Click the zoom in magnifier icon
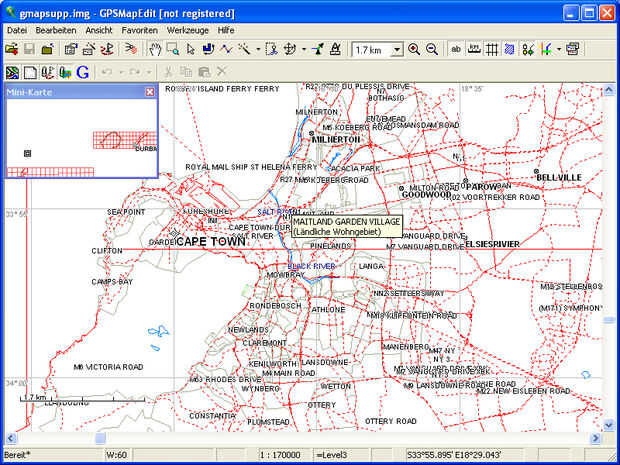This screenshot has height=465, width=620. click(414, 49)
